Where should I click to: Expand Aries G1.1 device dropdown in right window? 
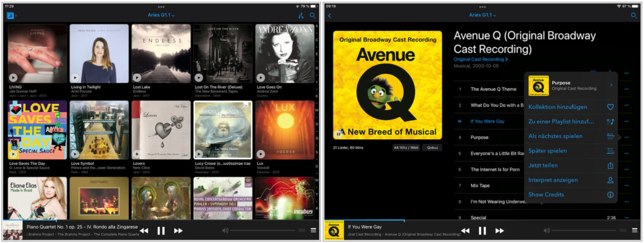tap(482, 16)
